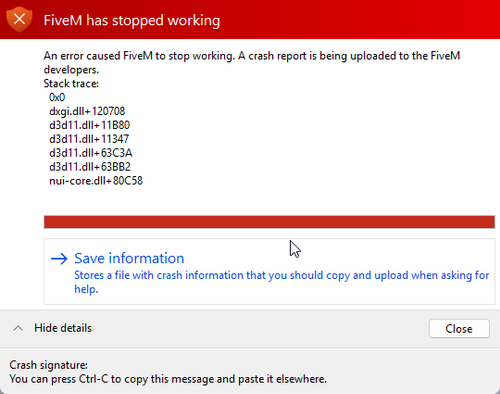Viewport: 500px width, 394px height.
Task: Close the FiveM crash dialog
Action: (459, 329)
